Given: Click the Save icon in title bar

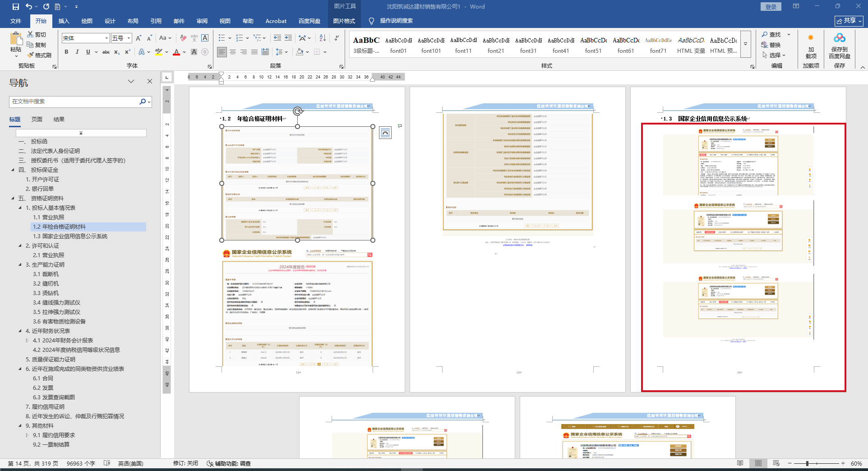Looking at the screenshot, I should pyautogui.click(x=16, y=7).
